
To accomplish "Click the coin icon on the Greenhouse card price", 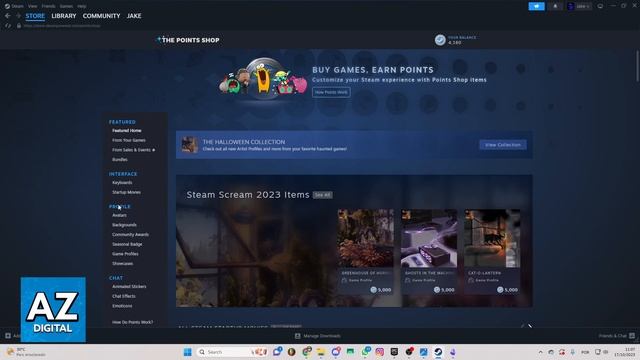I will tap(373, 289).
